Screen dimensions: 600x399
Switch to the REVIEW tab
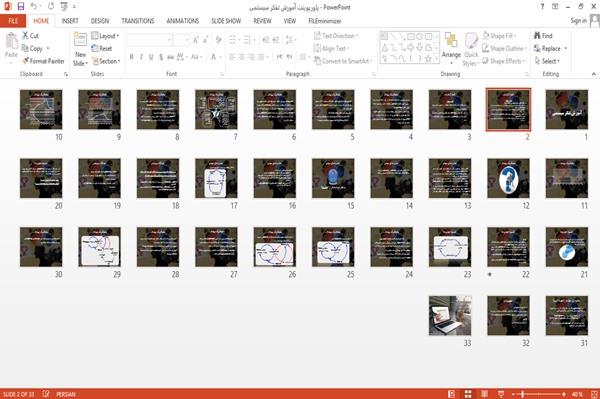click(x=262, y=21)
